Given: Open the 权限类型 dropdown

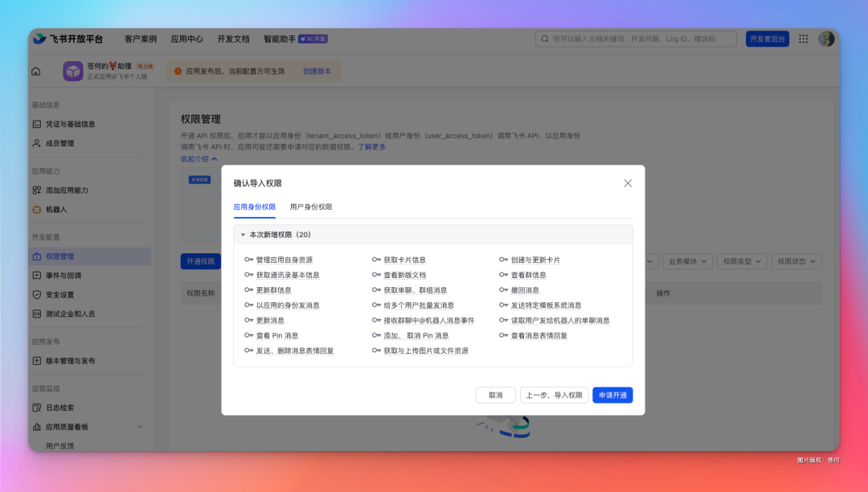Looking at the screenshot, I should (x=742, y=260).
